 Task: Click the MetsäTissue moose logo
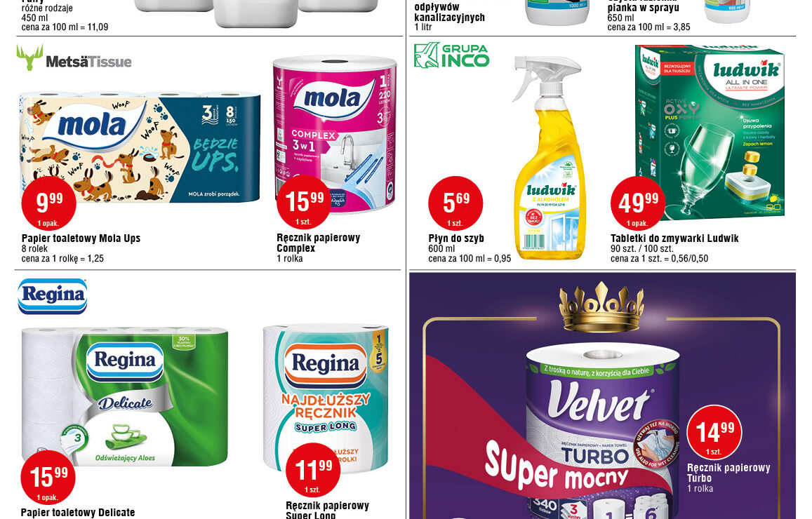tap(74, 58)
